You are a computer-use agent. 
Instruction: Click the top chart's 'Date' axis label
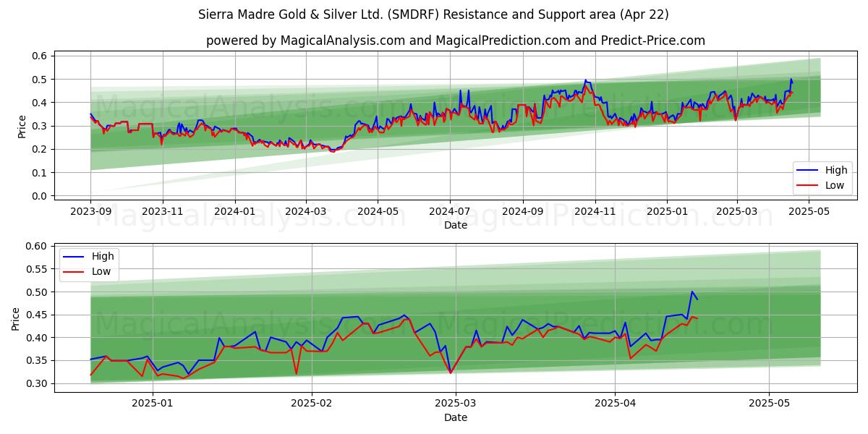[455, 225]
